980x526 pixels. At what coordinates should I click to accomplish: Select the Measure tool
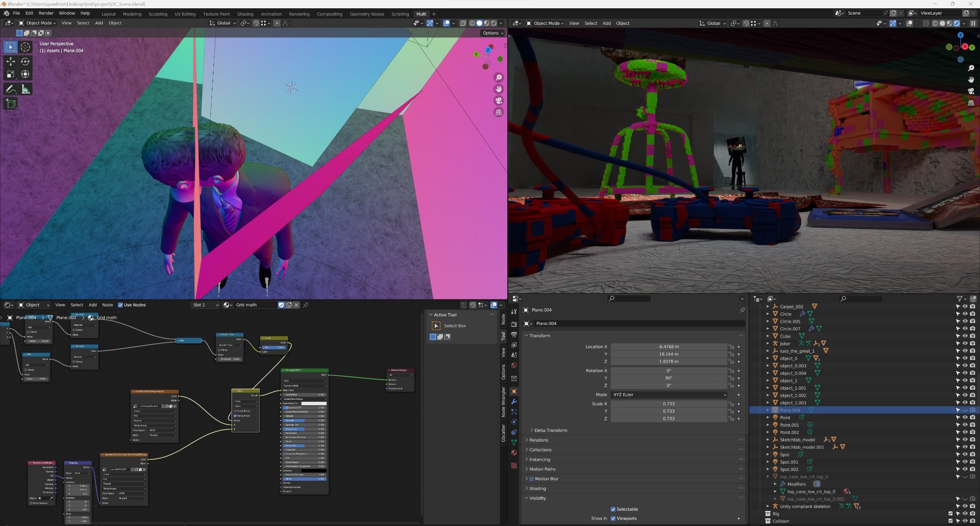[25, 89]
